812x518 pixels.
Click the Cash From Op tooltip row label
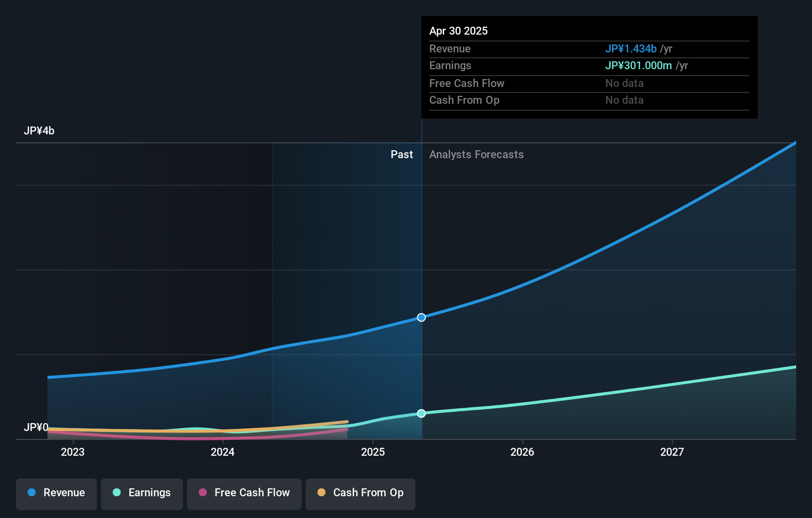click(464, 100)
